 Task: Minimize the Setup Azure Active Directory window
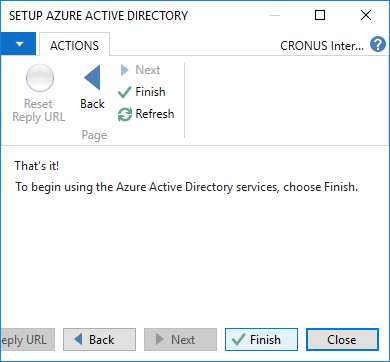pyautogui.click(x=275, y=15)
